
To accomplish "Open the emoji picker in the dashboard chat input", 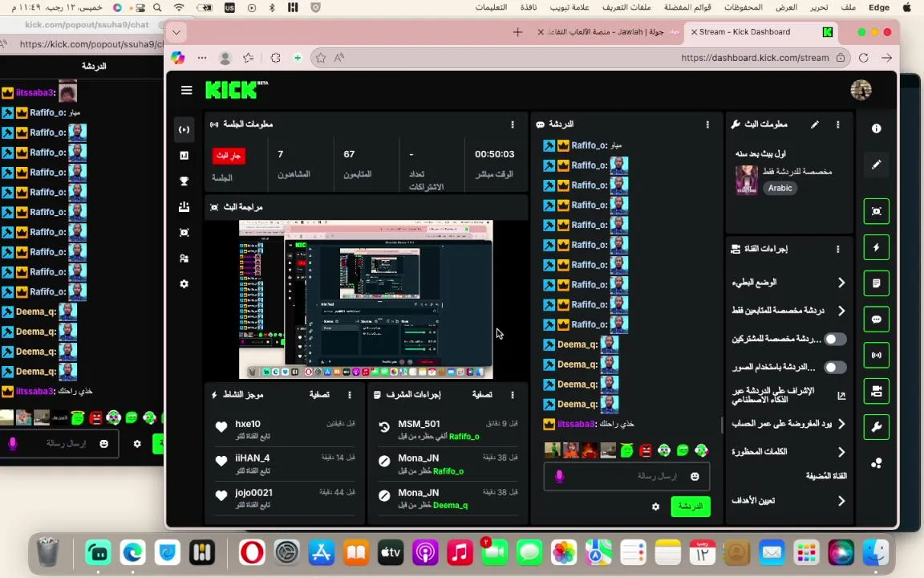I will [x=695, y=477].
